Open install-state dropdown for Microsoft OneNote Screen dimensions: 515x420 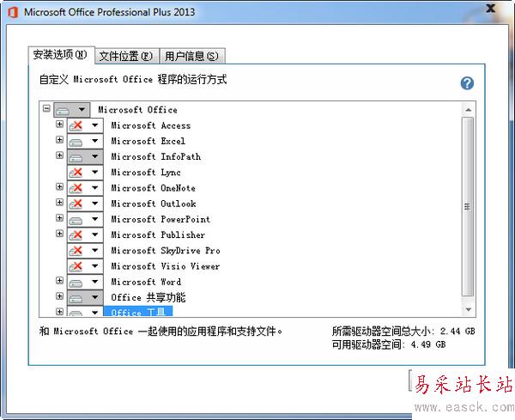[85, 188]
